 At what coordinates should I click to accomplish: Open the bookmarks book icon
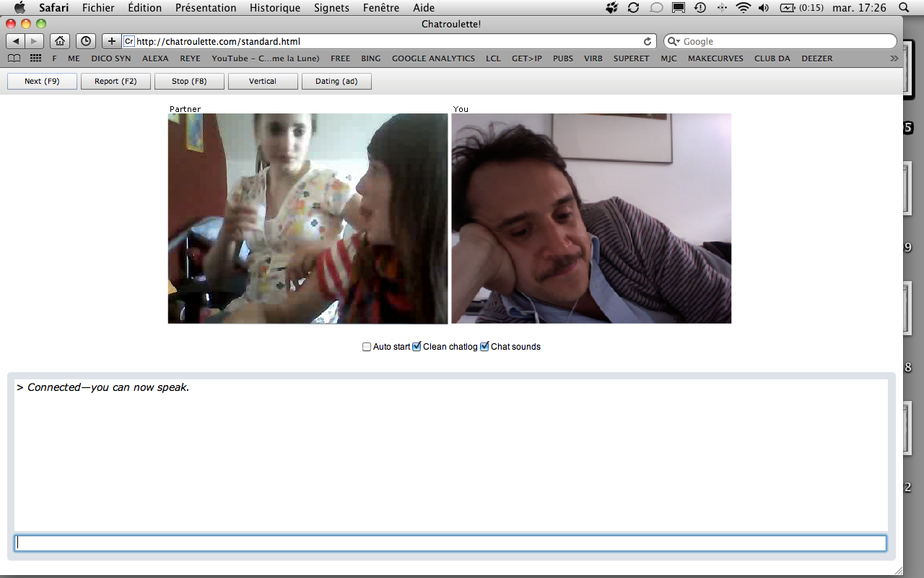coord(14,59)
